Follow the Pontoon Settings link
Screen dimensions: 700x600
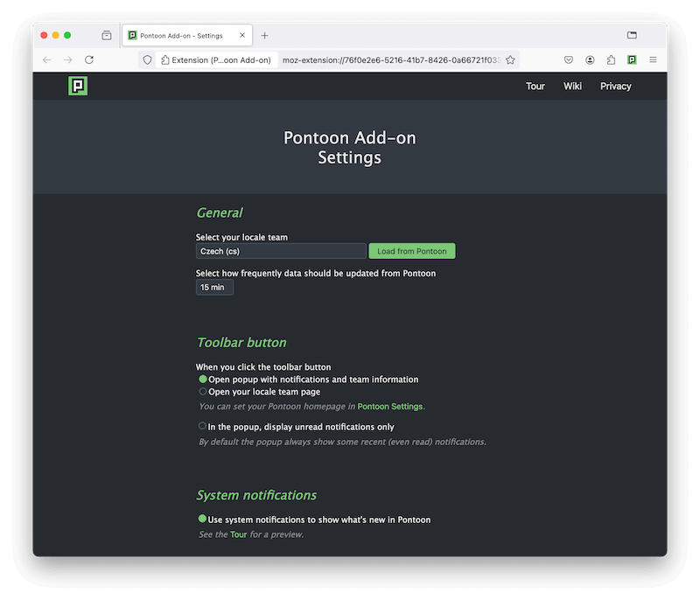pyautogui.click(x=389, y=407)
